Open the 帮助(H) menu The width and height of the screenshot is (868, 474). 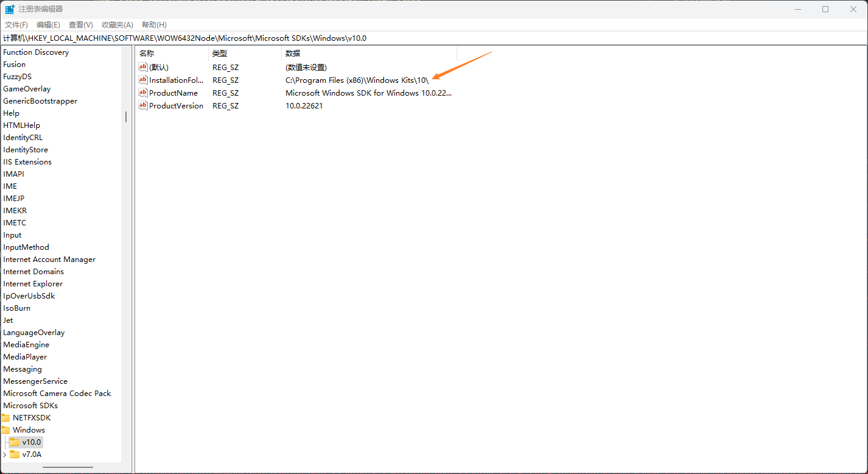[x=154, y=25]
